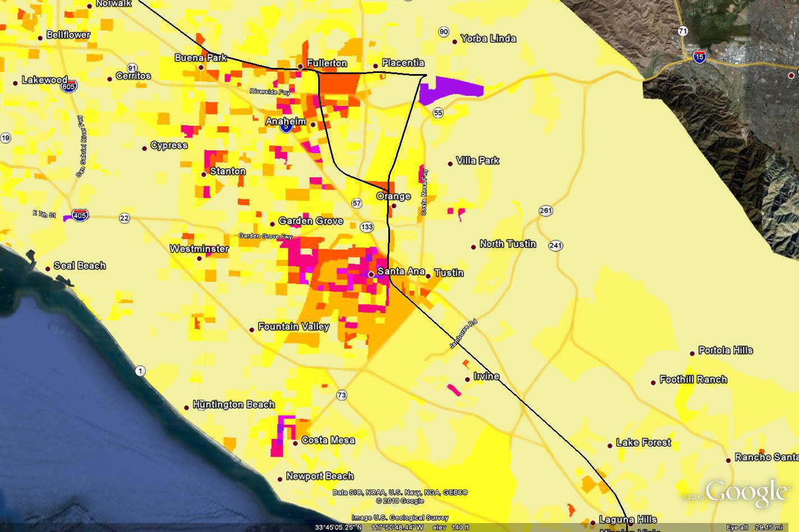Select the Route 133 highway shield
Viewport: 799px width, 532px height.
click(367, 227)
